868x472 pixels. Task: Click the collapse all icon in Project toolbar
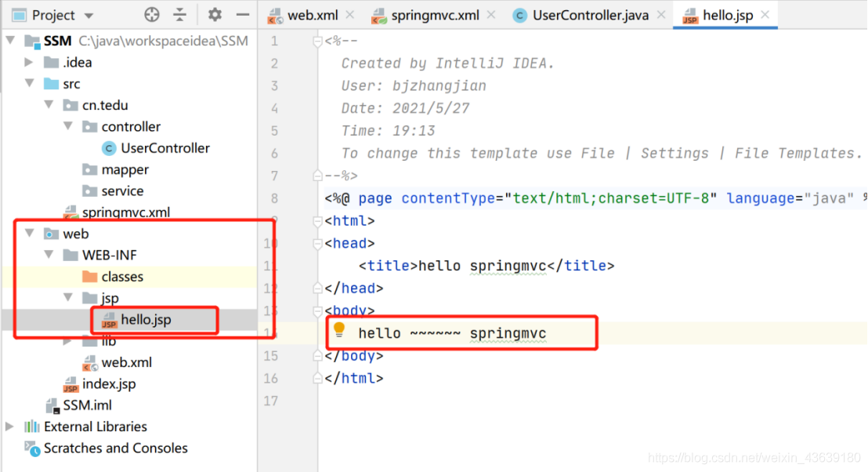(180, 15)
